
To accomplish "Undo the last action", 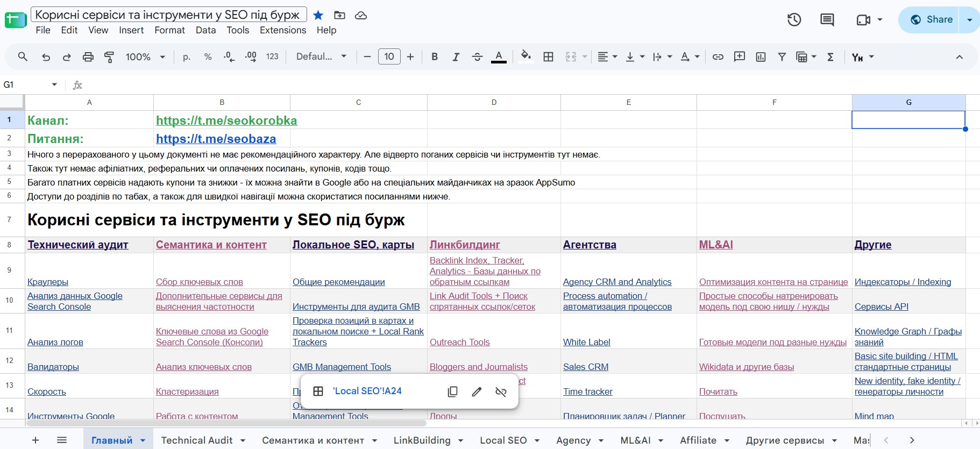I will (x=46, y=56).
